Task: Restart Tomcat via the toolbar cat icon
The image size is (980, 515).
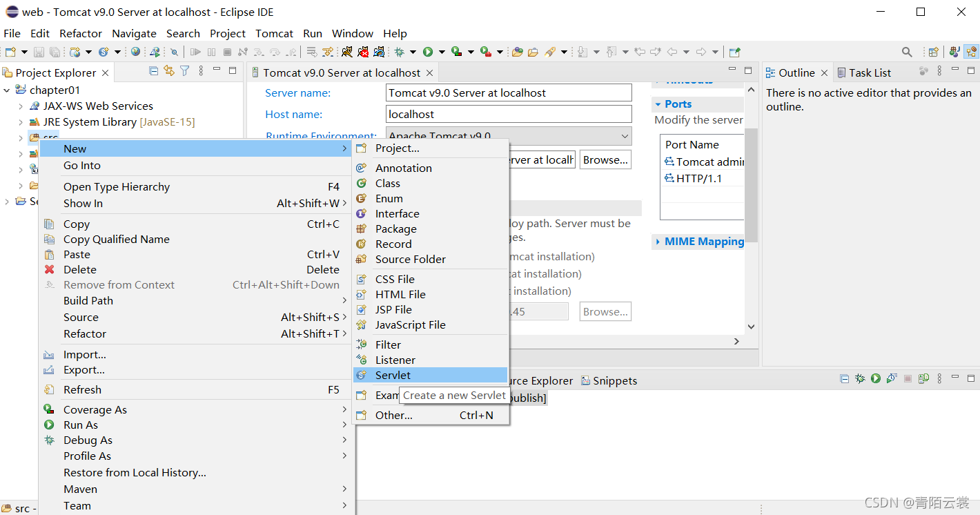Action: [379, 52]
